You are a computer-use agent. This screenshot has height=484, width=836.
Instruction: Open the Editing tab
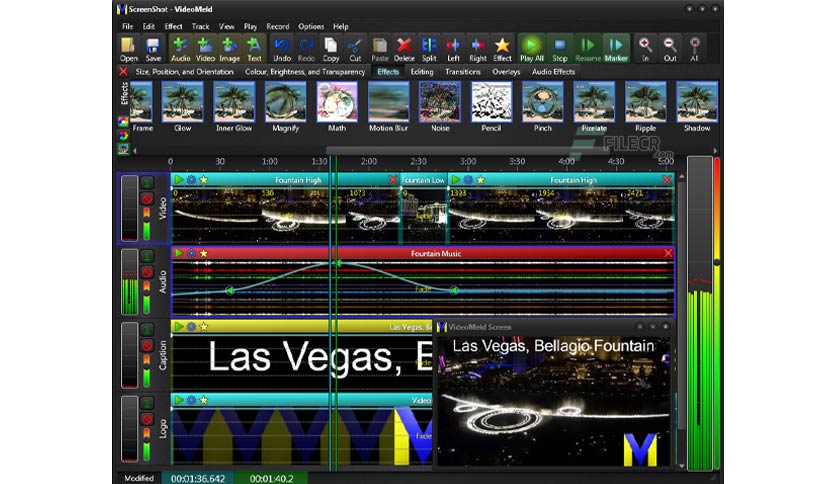click(x=422, y=71)
